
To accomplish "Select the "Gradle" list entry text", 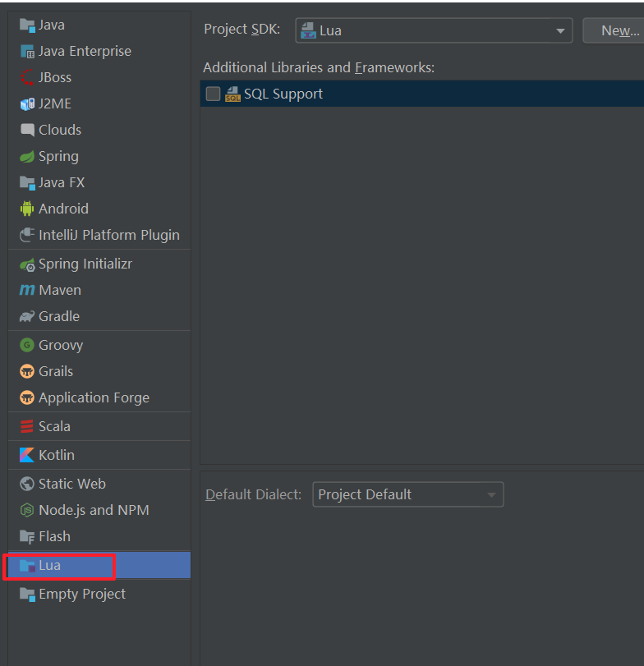I will pos(59,316).
